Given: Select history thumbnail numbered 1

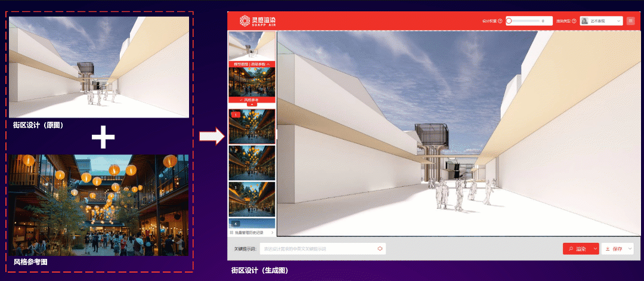Looking at the screenshot, I should tap(252, 126).
